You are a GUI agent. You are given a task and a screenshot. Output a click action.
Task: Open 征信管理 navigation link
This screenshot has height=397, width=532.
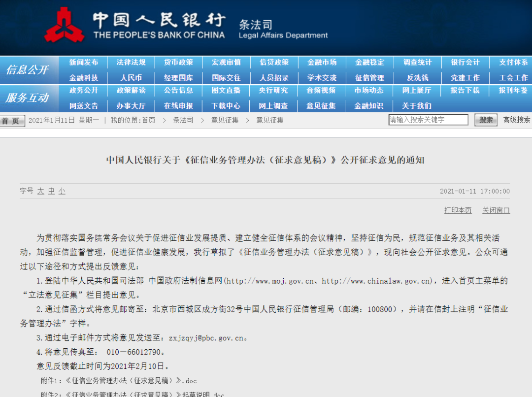point(370,78)
